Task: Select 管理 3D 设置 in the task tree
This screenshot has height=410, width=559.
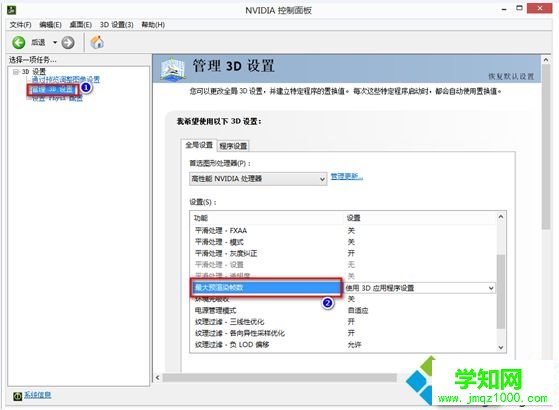Action: pyautogui.click(x=52, y=89)
